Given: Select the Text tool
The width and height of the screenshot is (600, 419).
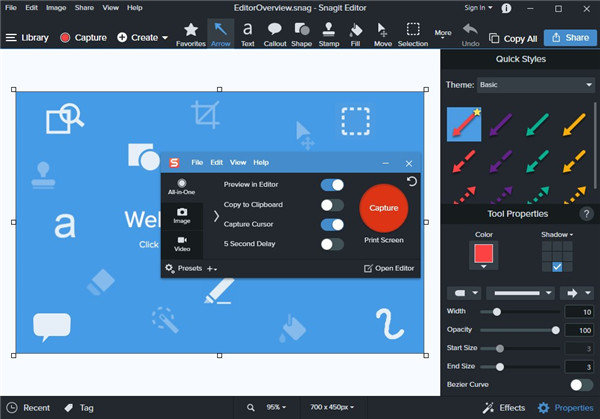Looking at the screenshot, I should click(248, 34).
